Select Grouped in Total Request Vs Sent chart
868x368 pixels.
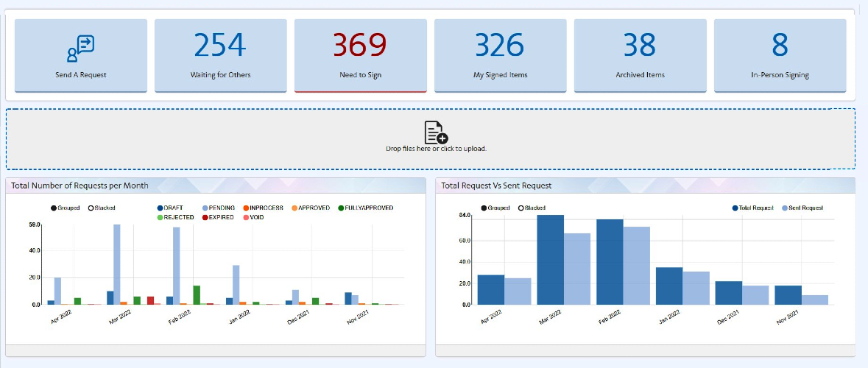495,208
